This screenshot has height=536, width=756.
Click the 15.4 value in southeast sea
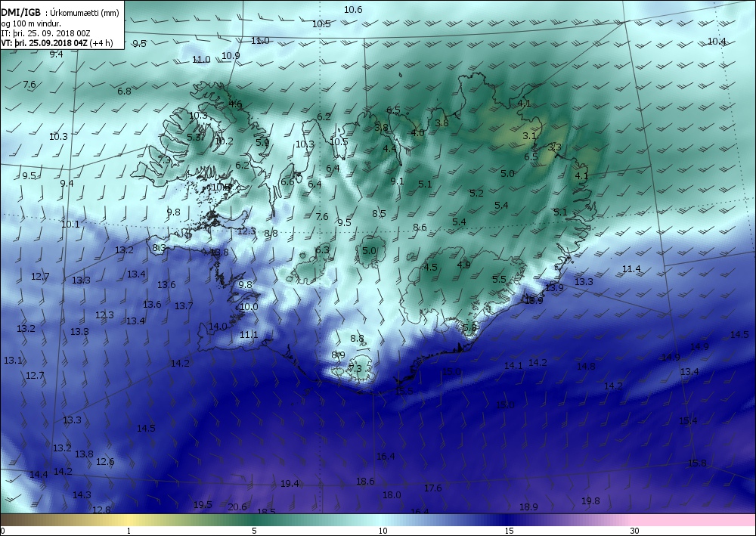[x=688, y=421]
